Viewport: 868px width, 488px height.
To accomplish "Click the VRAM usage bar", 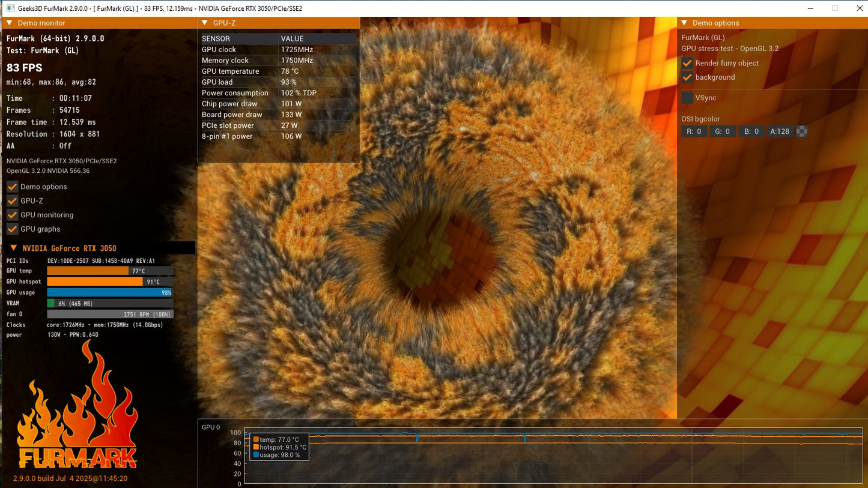I will 110,303.
